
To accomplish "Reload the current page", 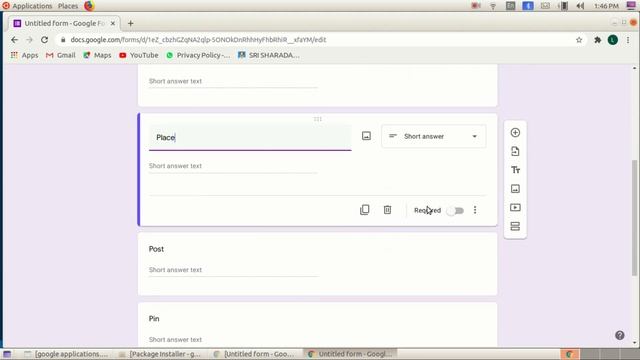I will pos(44,40).
